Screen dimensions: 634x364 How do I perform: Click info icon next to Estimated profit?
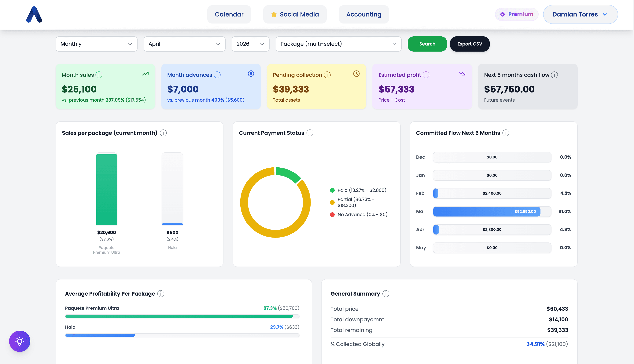coord(426,75)
